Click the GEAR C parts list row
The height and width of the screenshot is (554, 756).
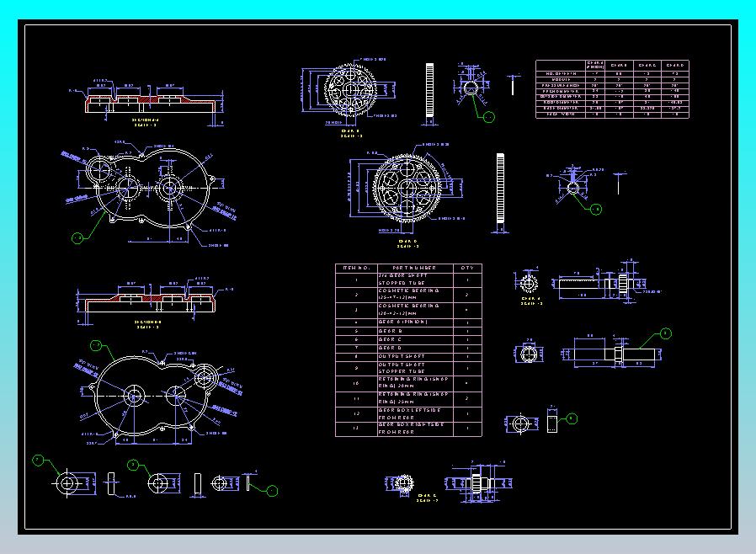(x=408, y=339)
